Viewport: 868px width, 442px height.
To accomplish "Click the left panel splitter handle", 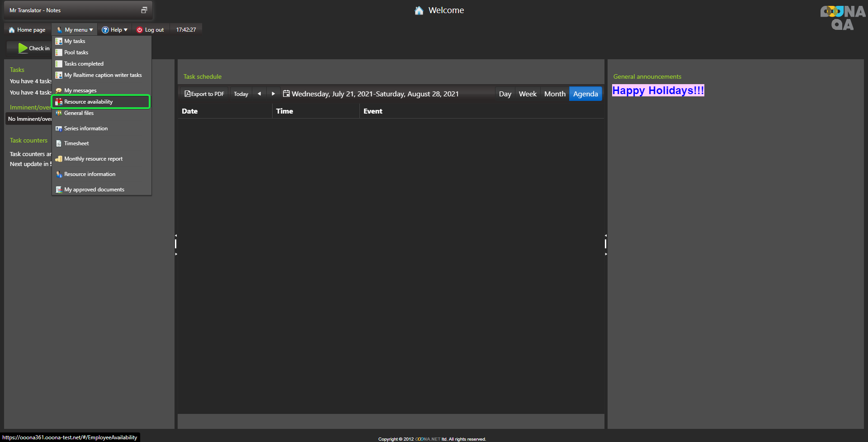I will tap(176, 244).
